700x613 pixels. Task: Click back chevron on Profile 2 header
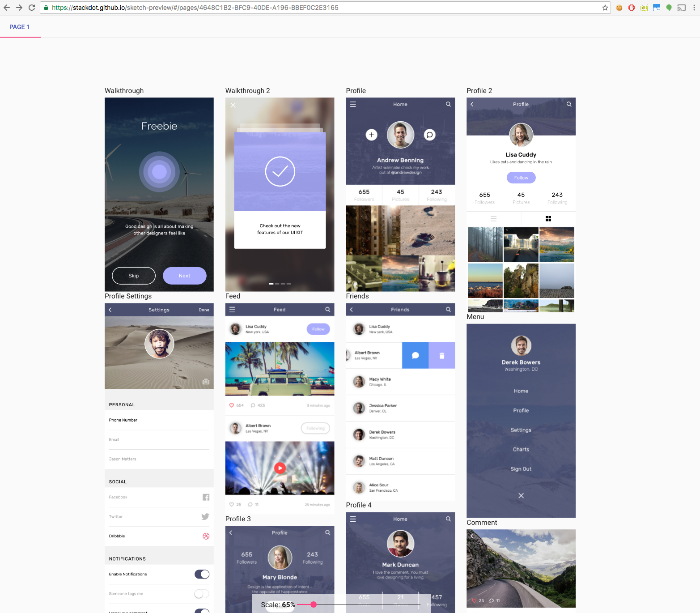[x=472, y=104]
